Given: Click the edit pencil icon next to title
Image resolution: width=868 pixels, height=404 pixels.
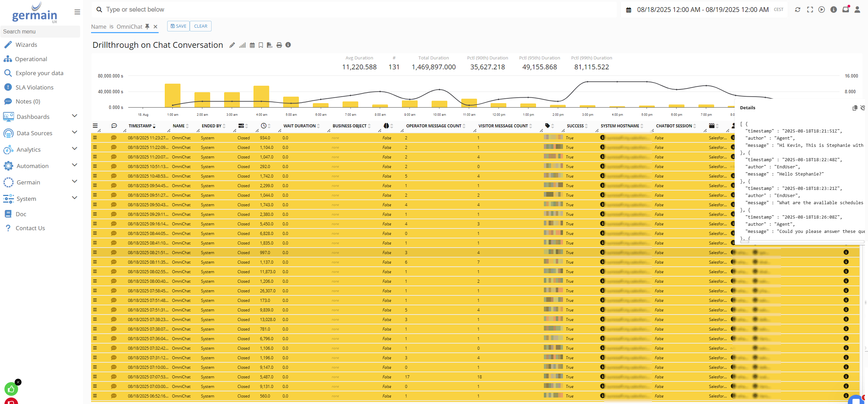Looking at the screenshot, I should [x=232, y=45].
